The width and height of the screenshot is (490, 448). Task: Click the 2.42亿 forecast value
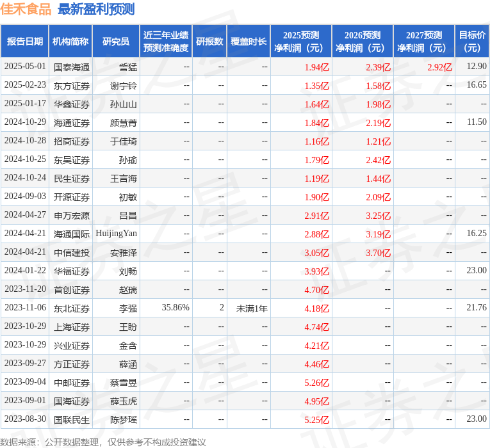click(x=379, y=160)
